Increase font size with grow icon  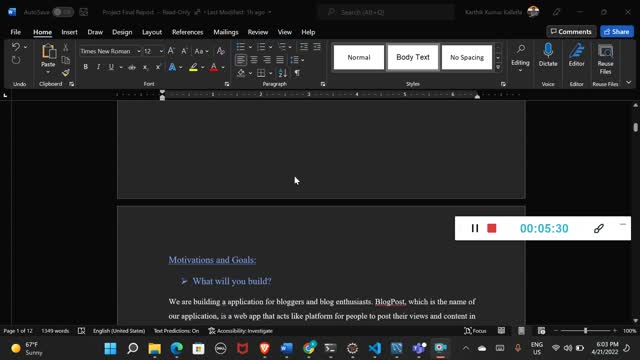pos(171,51)
